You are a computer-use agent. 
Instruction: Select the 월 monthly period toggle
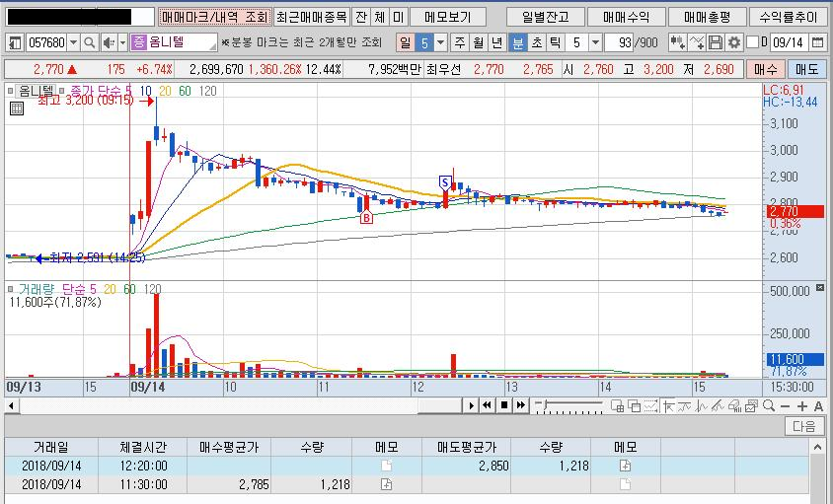(478, 42)
